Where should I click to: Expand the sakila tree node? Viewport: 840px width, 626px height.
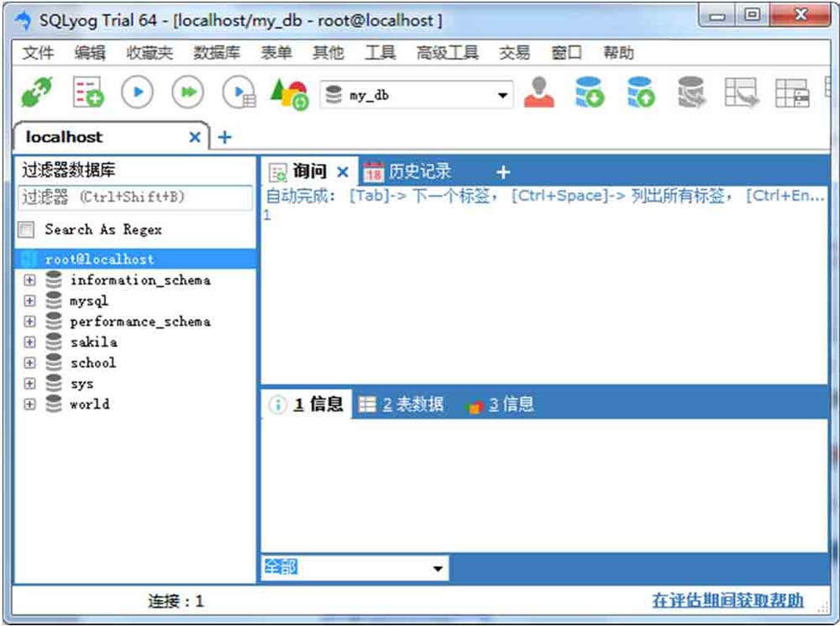click(x=30, y=342)
